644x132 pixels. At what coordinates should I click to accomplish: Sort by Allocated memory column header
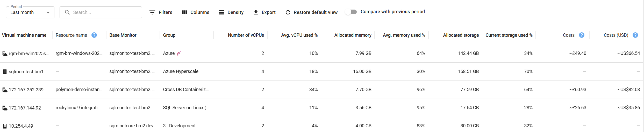353,35
